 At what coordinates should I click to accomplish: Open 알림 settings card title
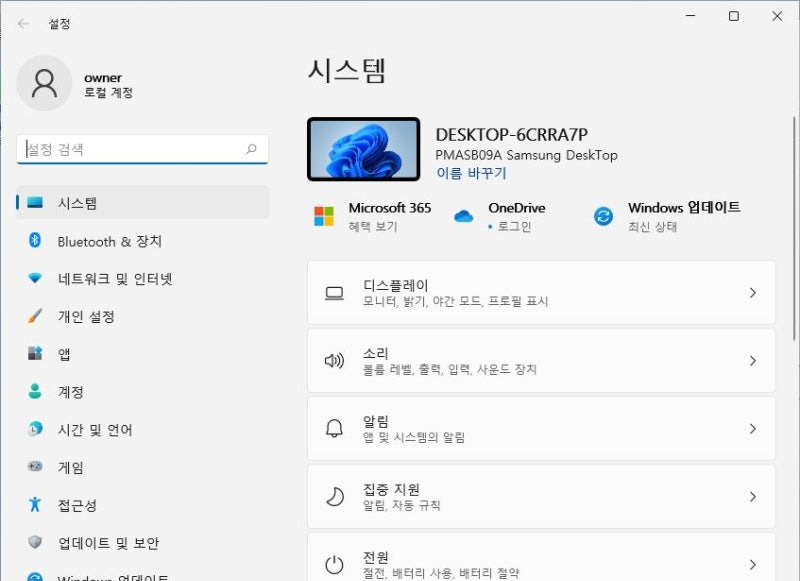[376, 421]
